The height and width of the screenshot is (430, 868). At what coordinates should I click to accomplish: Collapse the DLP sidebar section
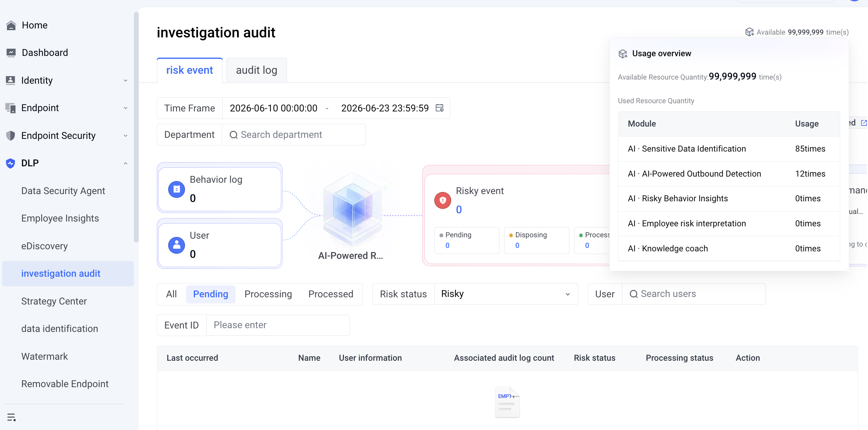pos(67,163)
